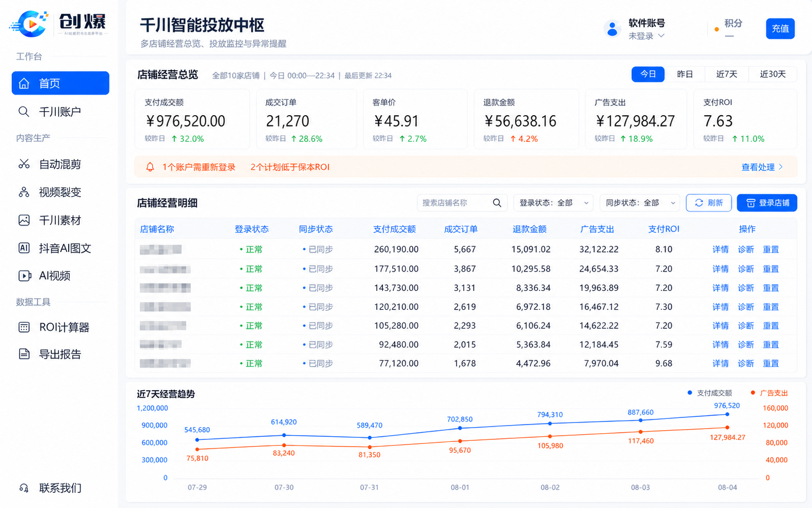
Task: Click chart data point 589,470
Action: [370, 438]
